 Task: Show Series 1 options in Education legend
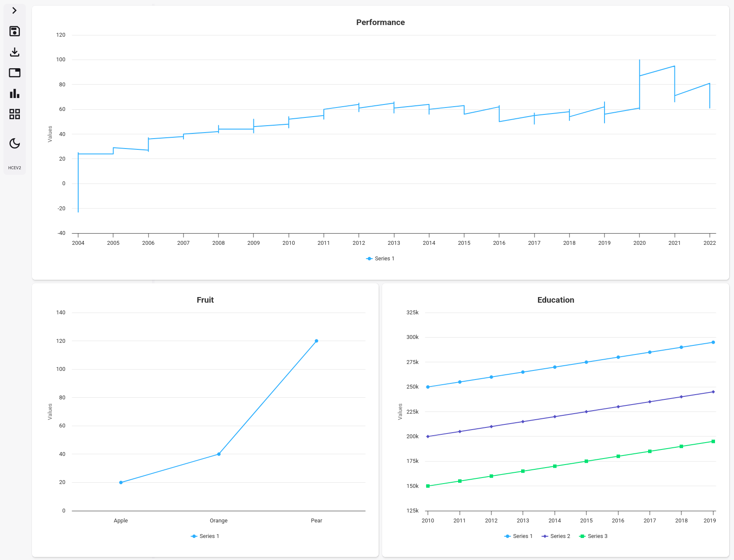[x=519, y=536]
